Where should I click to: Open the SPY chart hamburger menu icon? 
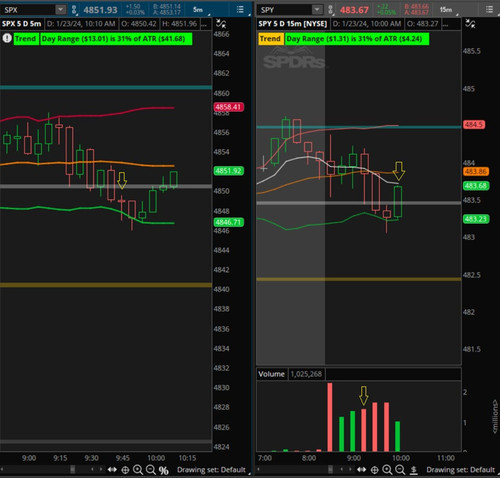click(489, 10)
